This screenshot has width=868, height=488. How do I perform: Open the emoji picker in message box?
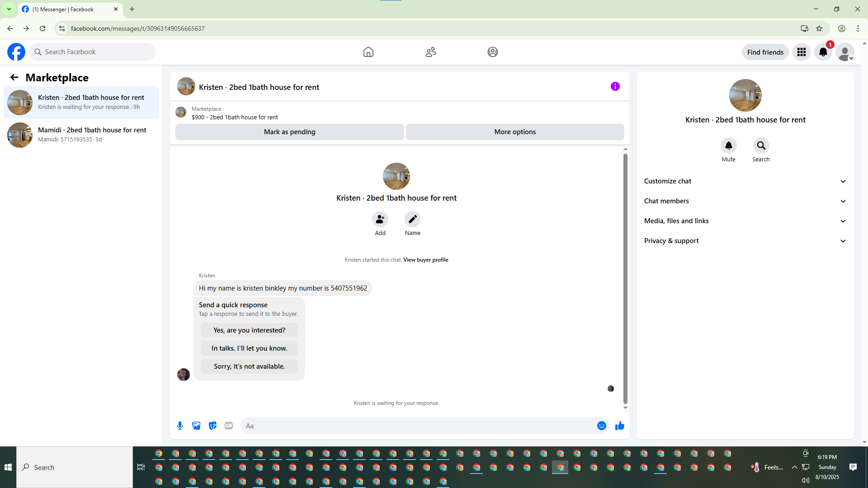(601, 426)
